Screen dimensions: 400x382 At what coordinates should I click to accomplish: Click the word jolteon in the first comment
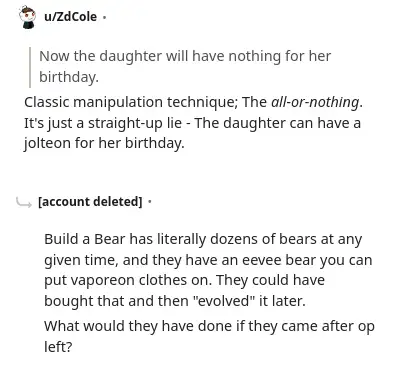click(x=47, y=144)
